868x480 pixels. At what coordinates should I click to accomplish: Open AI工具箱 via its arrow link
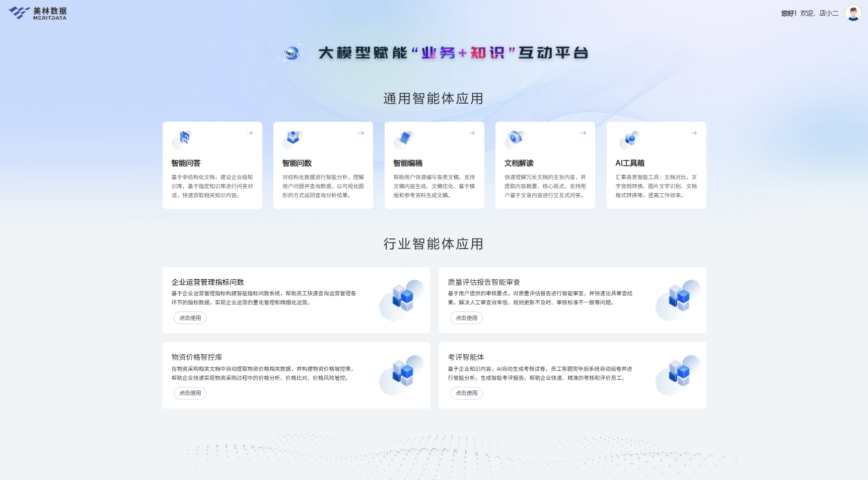coord(694,133)
